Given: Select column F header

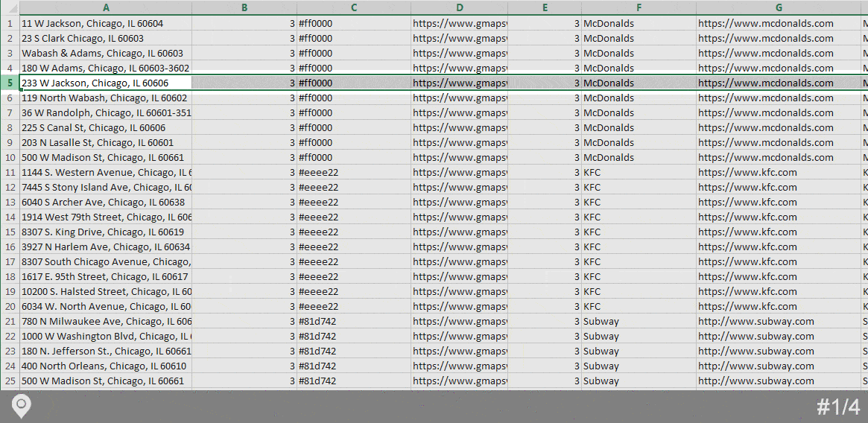Looking at the screenshot, I should [x=639, y=7].
